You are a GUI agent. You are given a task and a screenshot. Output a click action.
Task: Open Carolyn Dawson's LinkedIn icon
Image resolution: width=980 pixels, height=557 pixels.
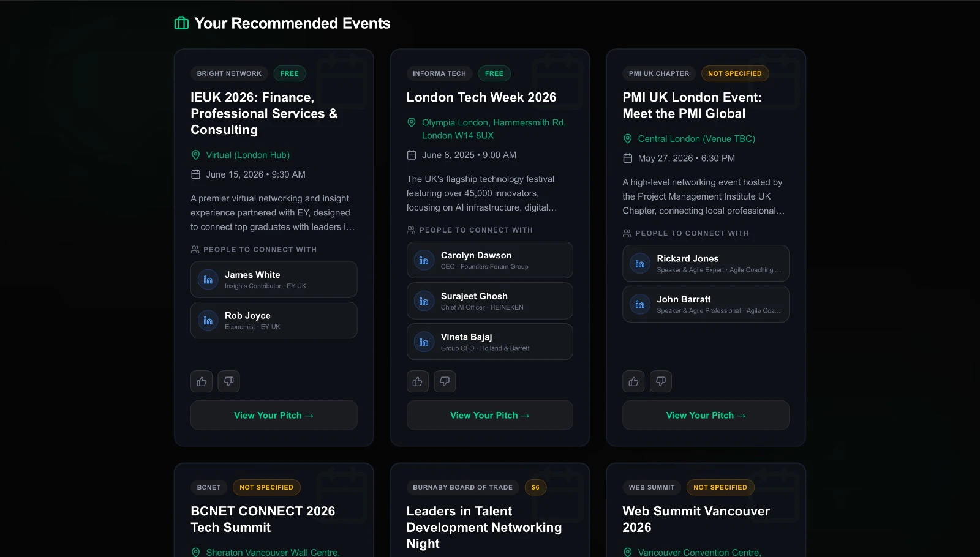click(x=424, y=260)
